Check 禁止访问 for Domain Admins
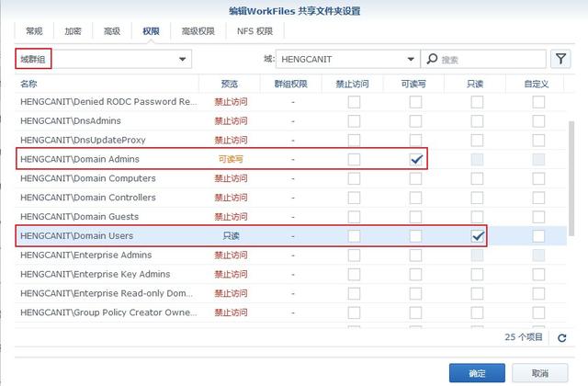This screenshot has height=386, width=588. 354,159
